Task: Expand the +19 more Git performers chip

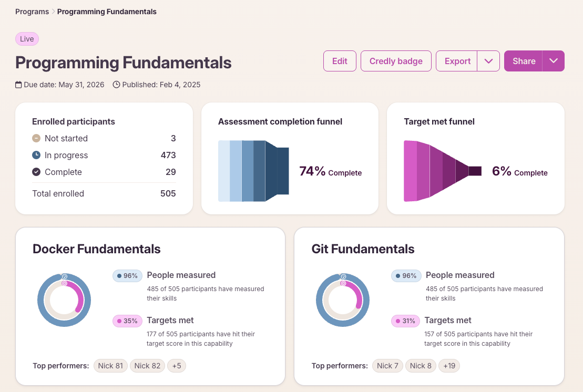Action: (449, 366)
